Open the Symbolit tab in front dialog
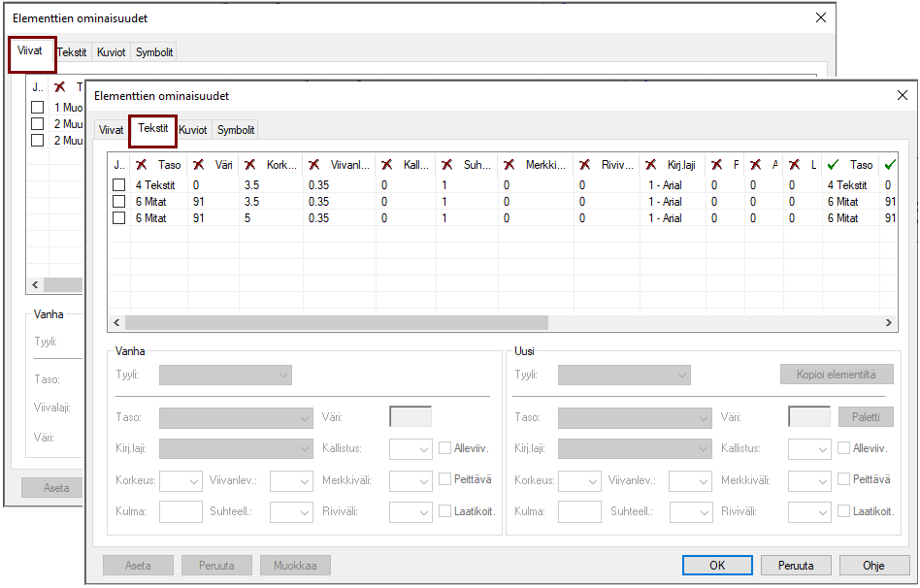The image size is (920, 588). point(236,129)
